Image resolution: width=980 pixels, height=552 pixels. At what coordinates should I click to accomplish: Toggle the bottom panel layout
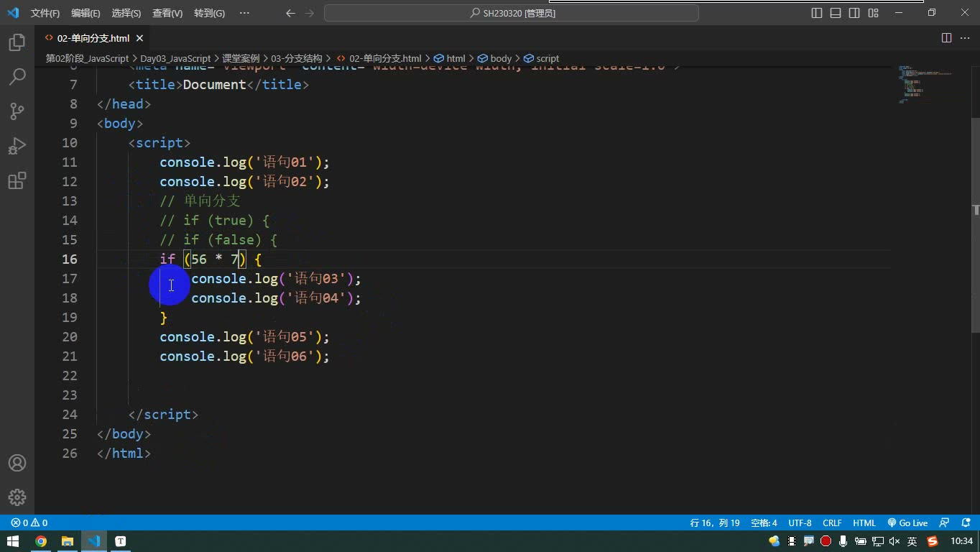tap(836, 13)
